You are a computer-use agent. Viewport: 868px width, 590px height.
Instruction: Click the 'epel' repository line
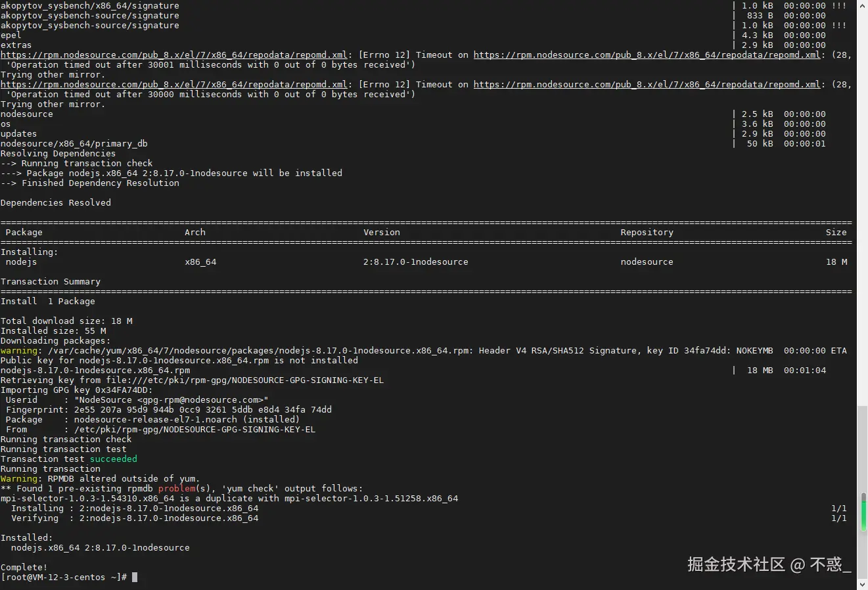[x=11, y=35]
